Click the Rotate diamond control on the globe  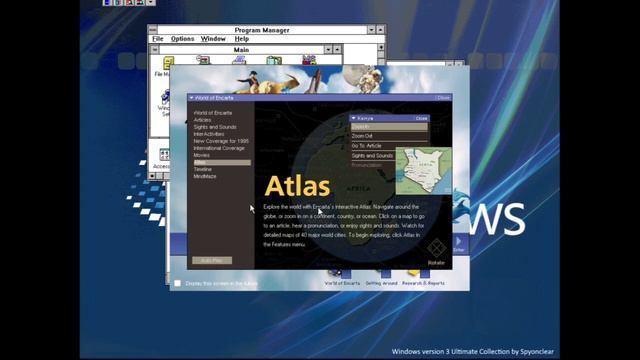tap(436, 248)
